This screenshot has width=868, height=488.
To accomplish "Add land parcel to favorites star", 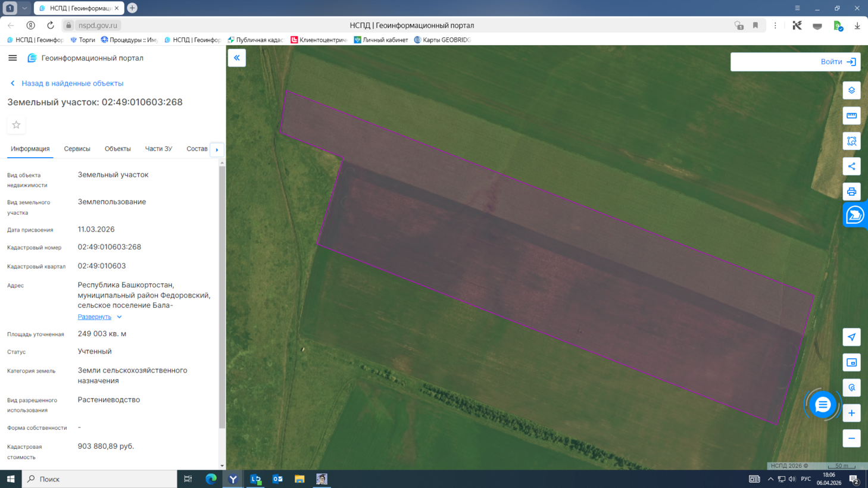I will (x=16, y=125).
